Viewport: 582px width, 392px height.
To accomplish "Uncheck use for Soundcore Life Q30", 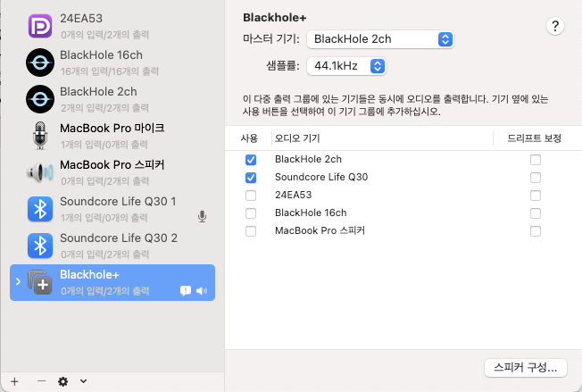I will 251,178.
